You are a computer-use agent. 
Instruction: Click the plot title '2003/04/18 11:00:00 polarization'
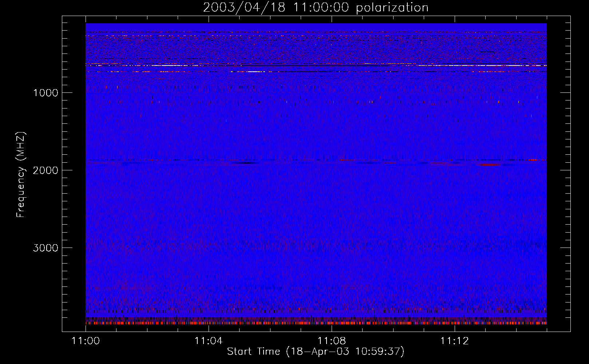tap(316, 8)
